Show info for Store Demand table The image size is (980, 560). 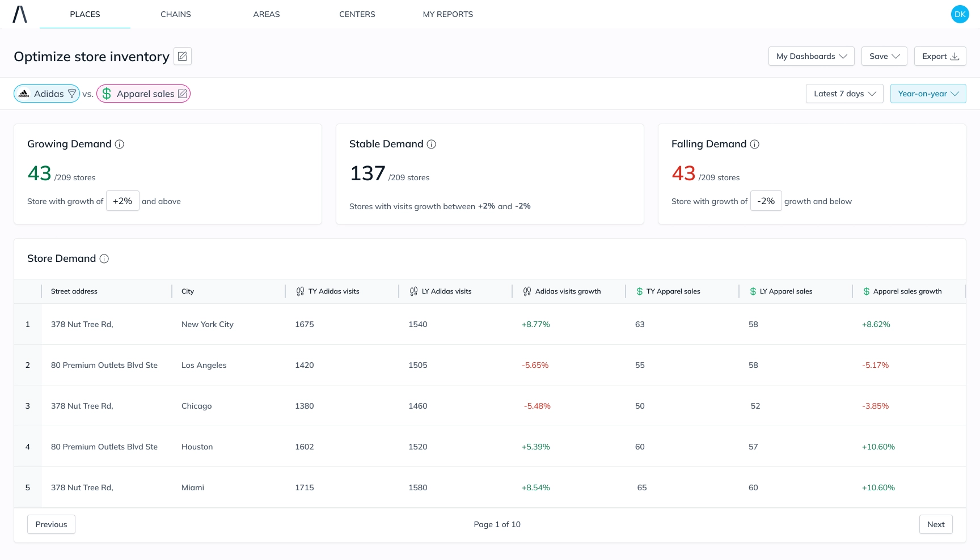[104, 258]
